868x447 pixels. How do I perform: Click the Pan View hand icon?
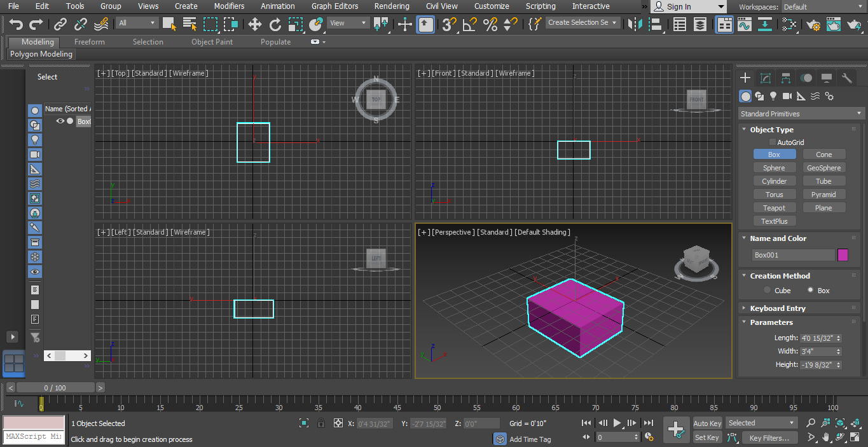pos(825,437)
